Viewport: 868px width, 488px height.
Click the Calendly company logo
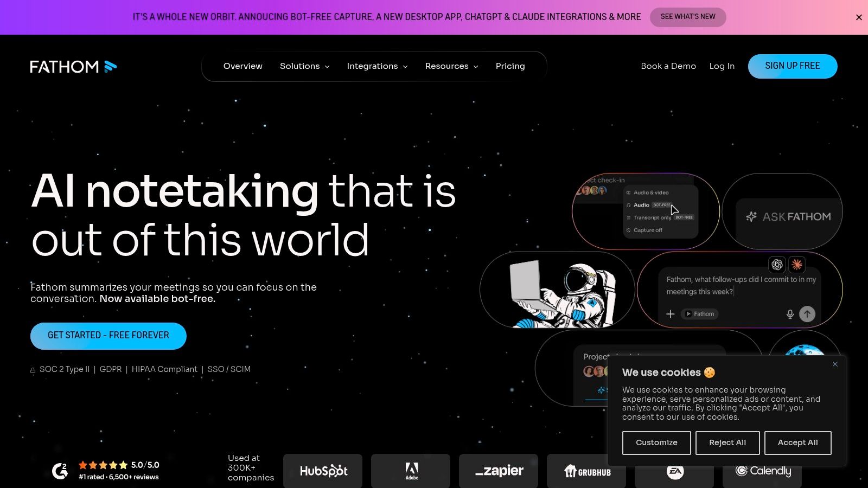tap(763, 471)
